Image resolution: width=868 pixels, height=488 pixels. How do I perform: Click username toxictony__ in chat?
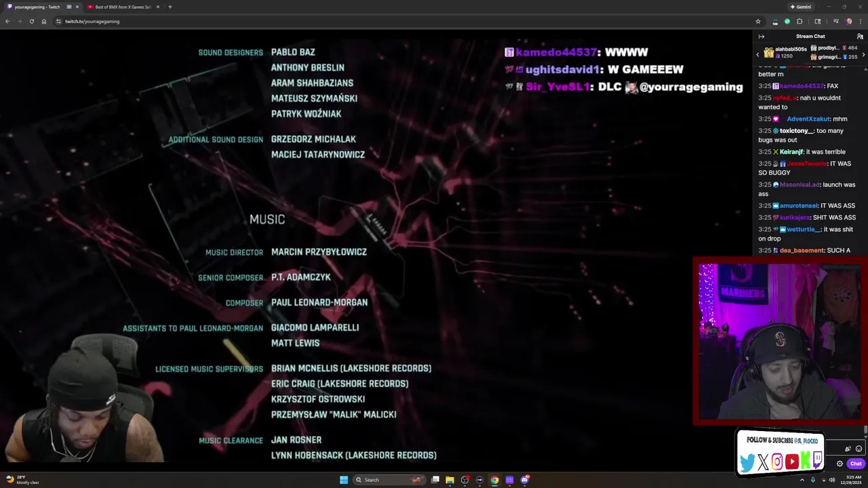pos(797,131)
